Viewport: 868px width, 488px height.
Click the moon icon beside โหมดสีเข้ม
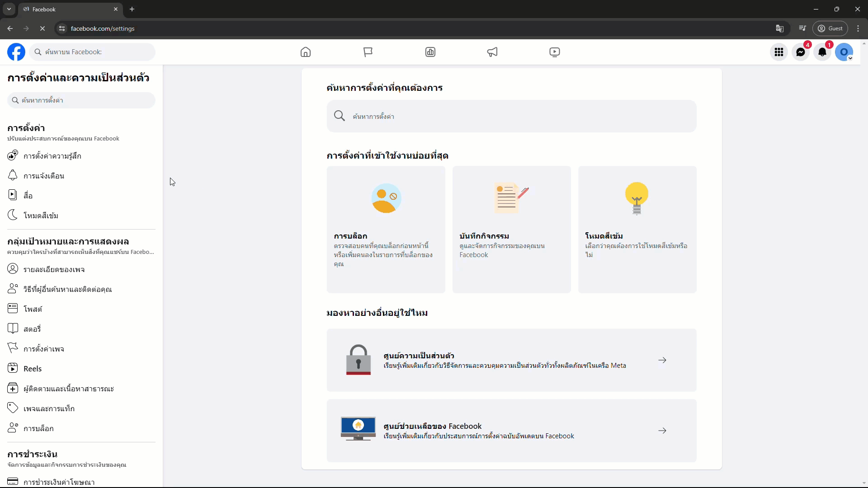[x=13, y=215]
